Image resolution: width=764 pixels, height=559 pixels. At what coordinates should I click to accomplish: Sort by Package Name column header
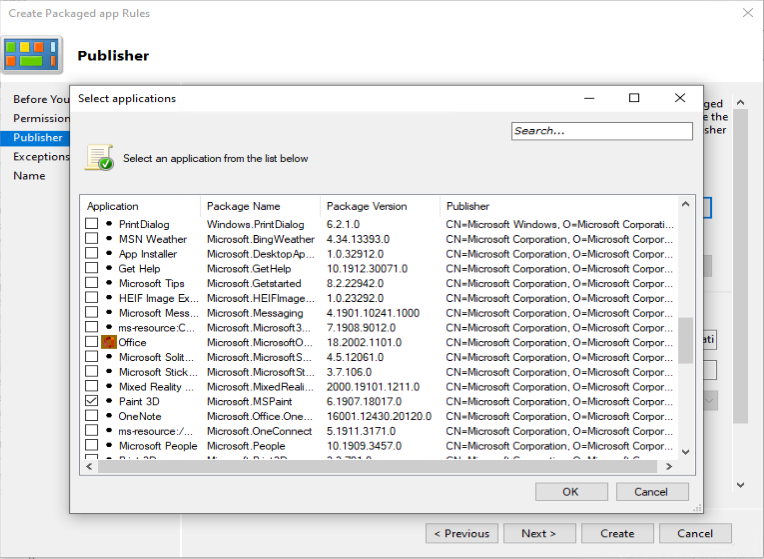pyautogui.click(x=260, y=206)
